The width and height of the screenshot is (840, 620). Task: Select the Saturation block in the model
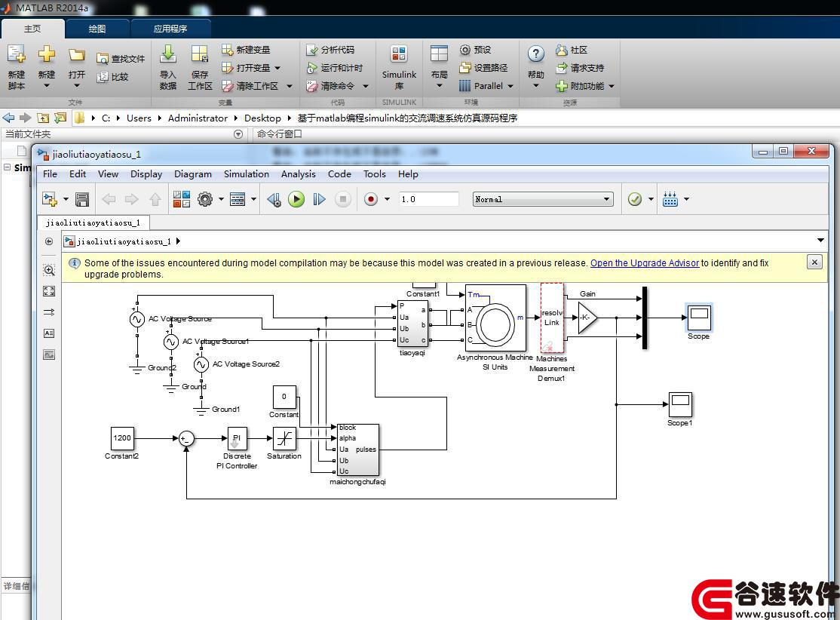(x=284, y=438)
